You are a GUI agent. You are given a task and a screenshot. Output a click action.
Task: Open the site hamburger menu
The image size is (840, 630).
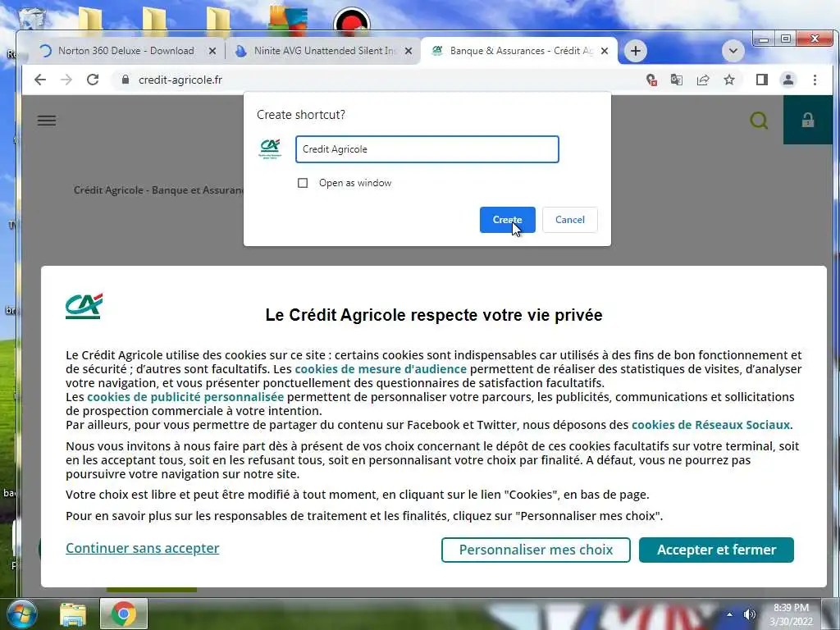[x=47, y=121]
